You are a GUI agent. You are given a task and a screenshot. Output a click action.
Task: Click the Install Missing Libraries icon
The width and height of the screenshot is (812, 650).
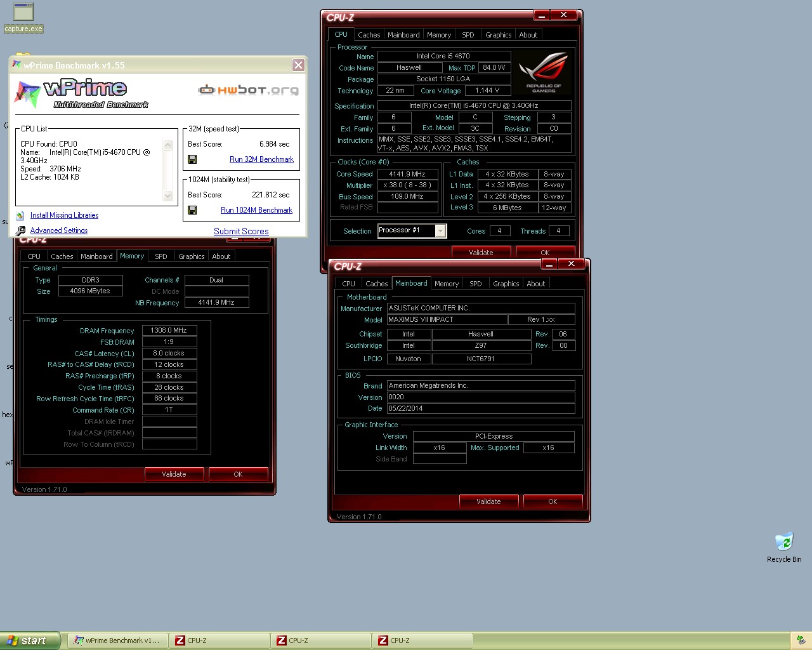coord(20,215)
